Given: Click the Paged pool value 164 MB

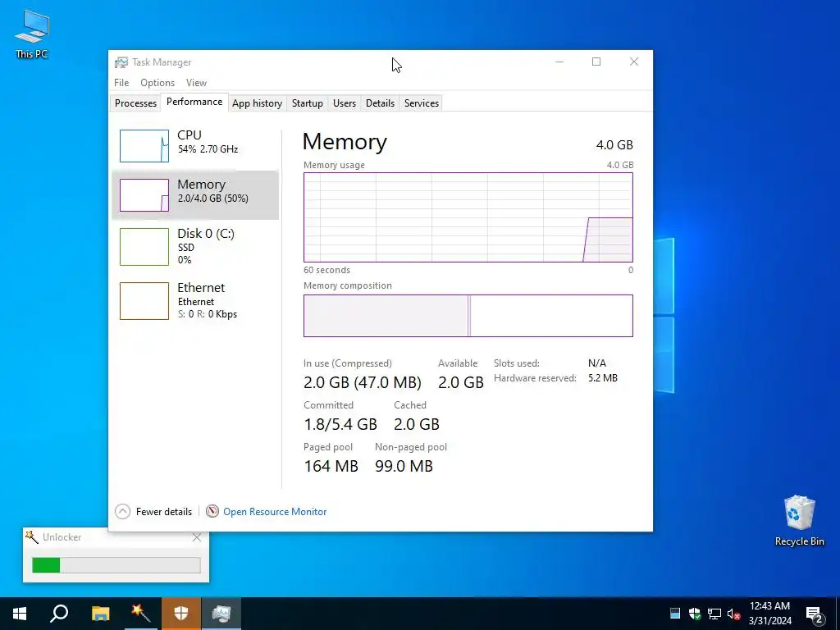Looking at the screenshot, I should point(331,466).
